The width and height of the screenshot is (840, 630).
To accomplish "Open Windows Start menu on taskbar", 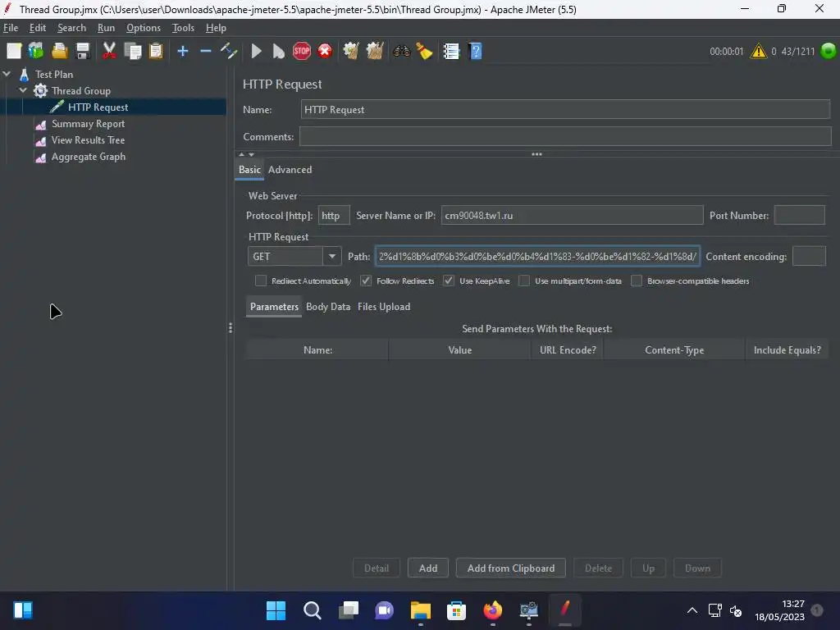I will click(x=276, y=610).
